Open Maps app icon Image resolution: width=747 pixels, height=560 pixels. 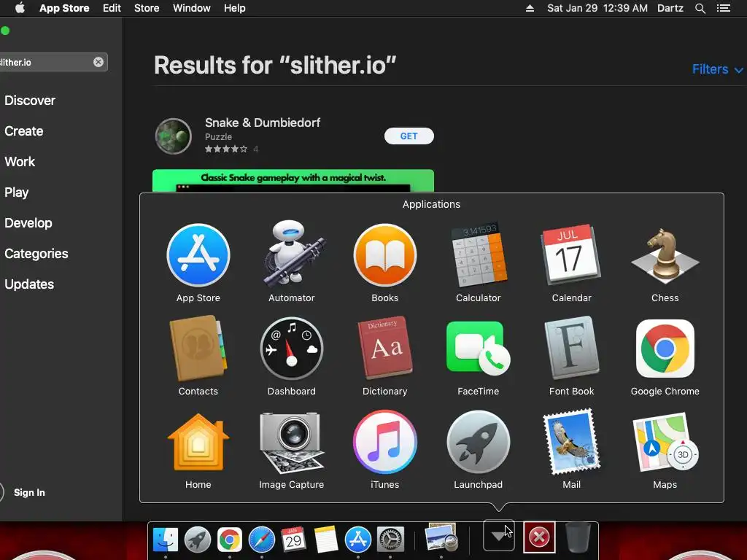coord(665,442)
